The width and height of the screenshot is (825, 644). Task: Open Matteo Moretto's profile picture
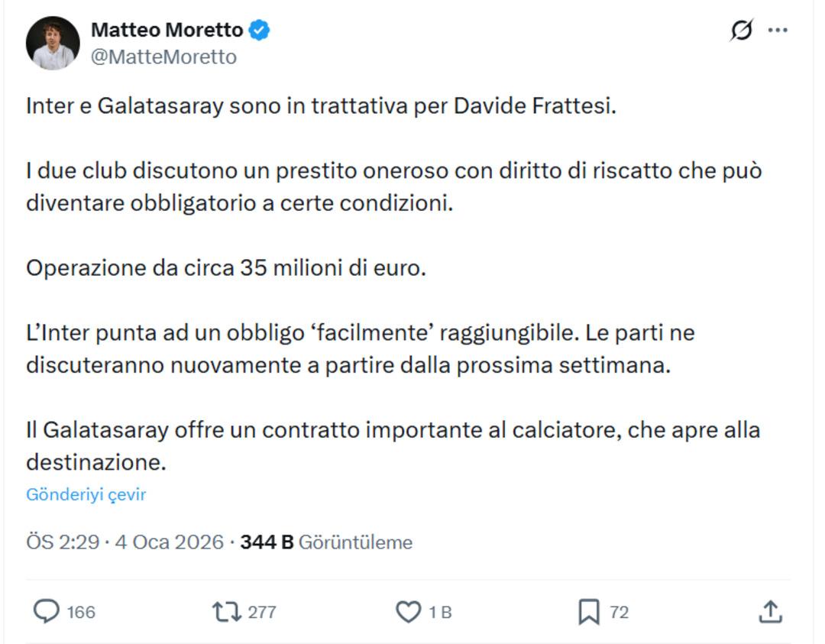(53, 44)
